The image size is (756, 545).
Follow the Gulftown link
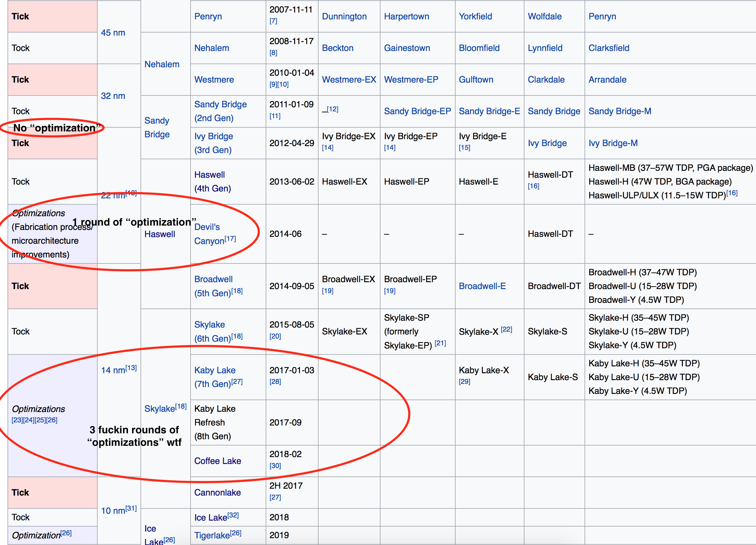coord(476,80)
